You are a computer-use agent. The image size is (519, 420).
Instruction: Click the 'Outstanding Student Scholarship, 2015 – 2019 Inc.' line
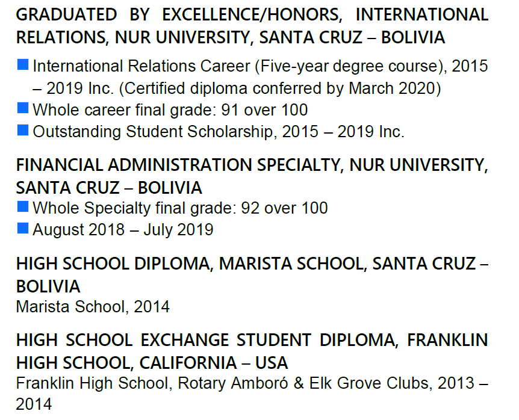(x=218, y=132)
